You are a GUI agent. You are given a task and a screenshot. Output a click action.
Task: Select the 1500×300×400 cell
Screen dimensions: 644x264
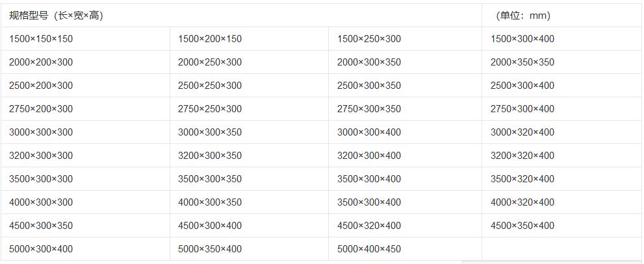[522, 39]
